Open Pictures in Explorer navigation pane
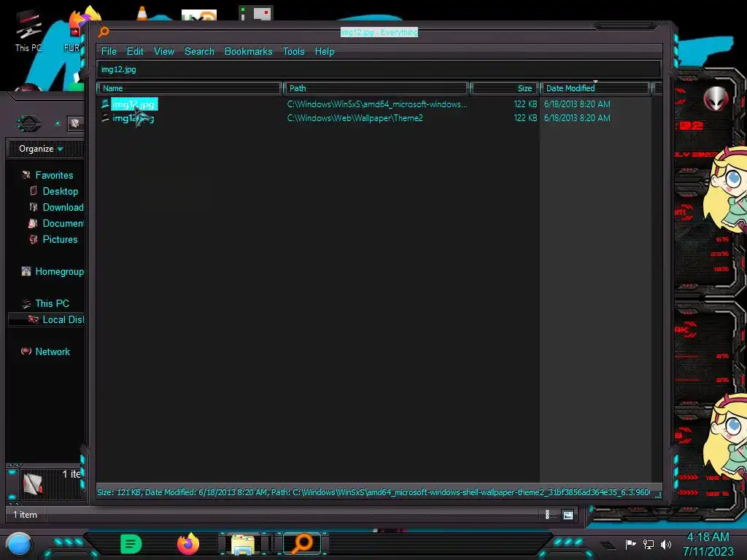The image size is (747, 560). click(60, 239)
